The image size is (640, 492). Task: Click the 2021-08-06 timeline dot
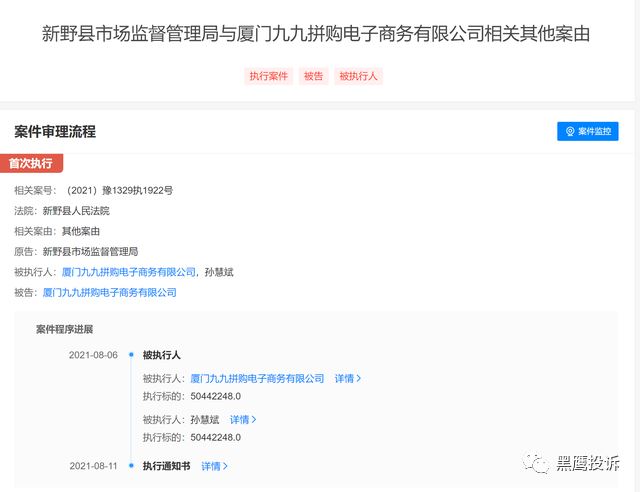point(131,355)
